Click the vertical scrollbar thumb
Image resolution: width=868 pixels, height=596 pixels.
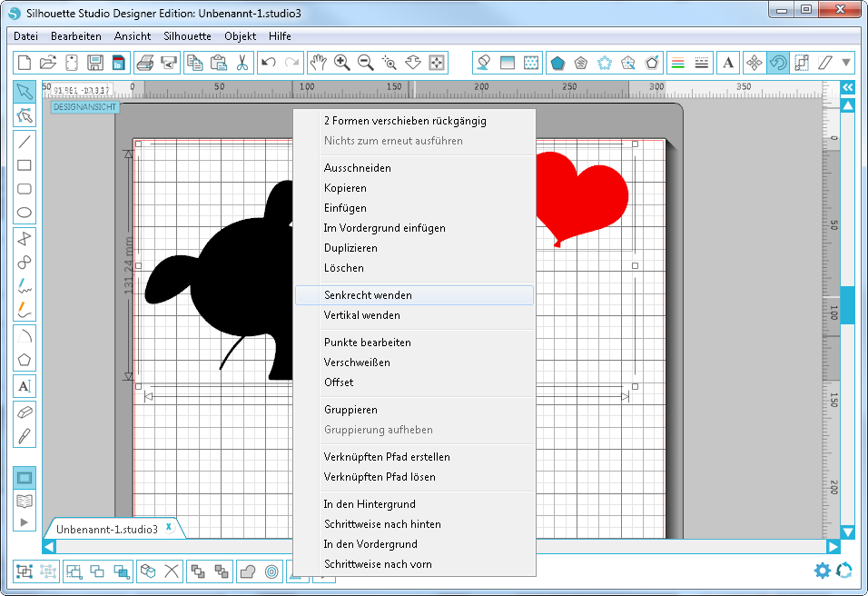pyautogui.click(x=847, y=305)
